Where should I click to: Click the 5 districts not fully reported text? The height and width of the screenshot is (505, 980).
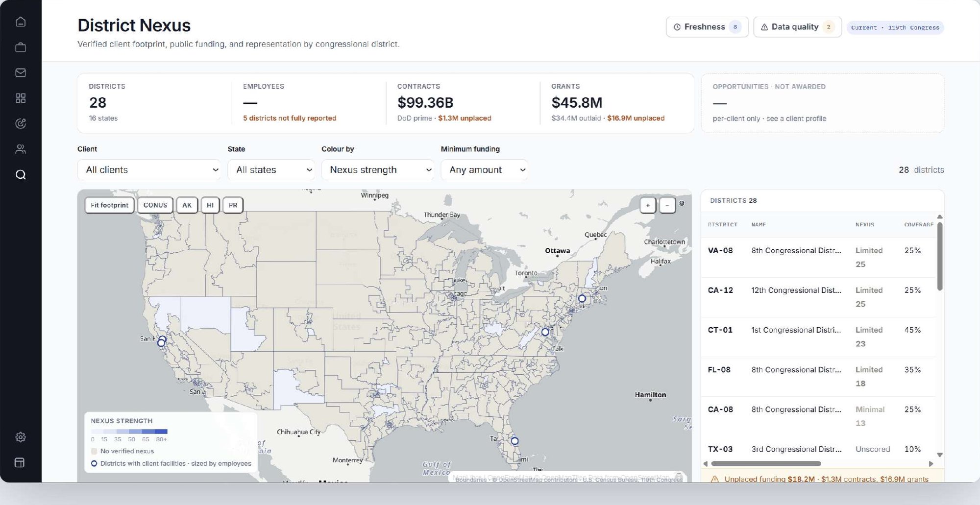point(290,118)
